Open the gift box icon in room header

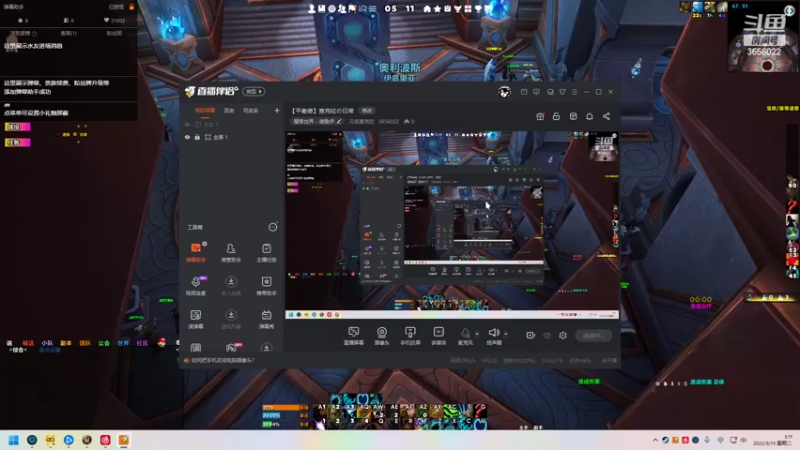pos(540,116)
